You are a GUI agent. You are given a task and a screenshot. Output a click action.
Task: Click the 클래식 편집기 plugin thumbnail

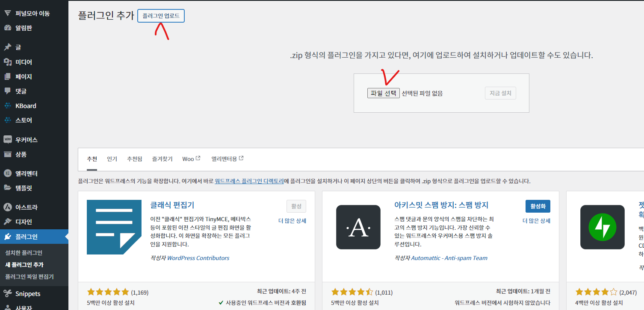click(114, 227)
